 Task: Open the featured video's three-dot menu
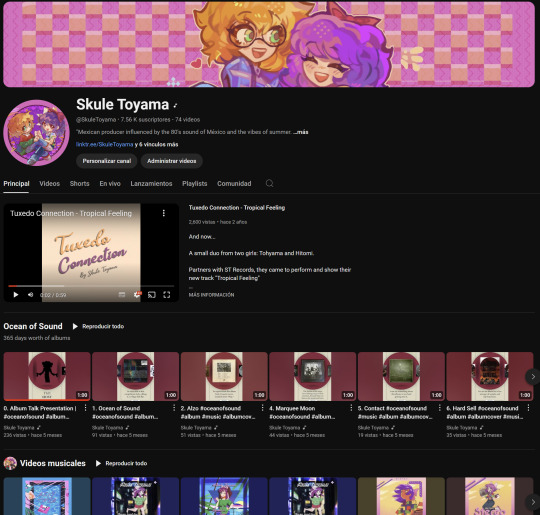point(164,213)
